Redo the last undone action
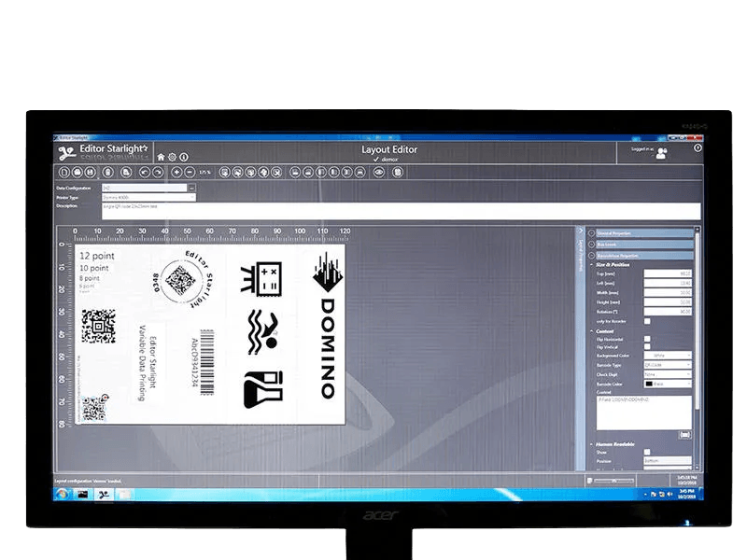Image resolution: width=747 pixels, height=560 pixels. (x=158, y=173)
